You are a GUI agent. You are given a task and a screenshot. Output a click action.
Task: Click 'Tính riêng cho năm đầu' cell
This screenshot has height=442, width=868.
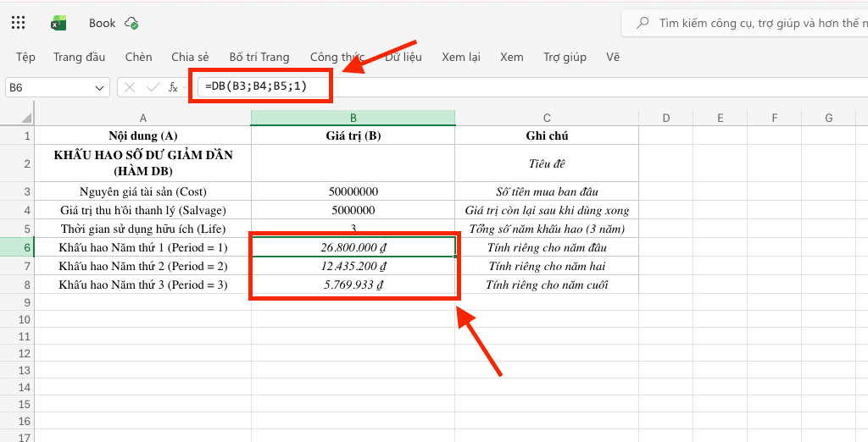(547, 247)
